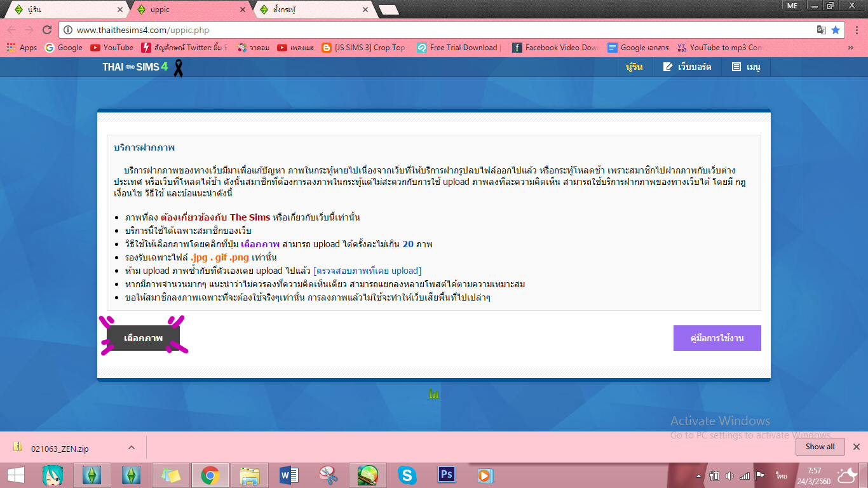868x488 pixels.
Task: Open YouTube to mp3 Converter bookmark
Action: (720, 48)
